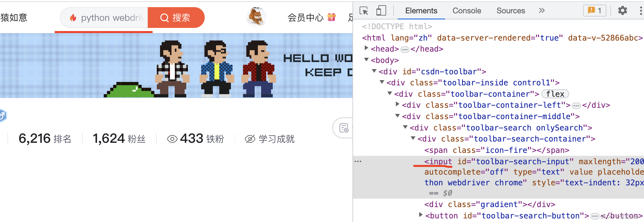Switch to the Sources tab

click(511, 11)
